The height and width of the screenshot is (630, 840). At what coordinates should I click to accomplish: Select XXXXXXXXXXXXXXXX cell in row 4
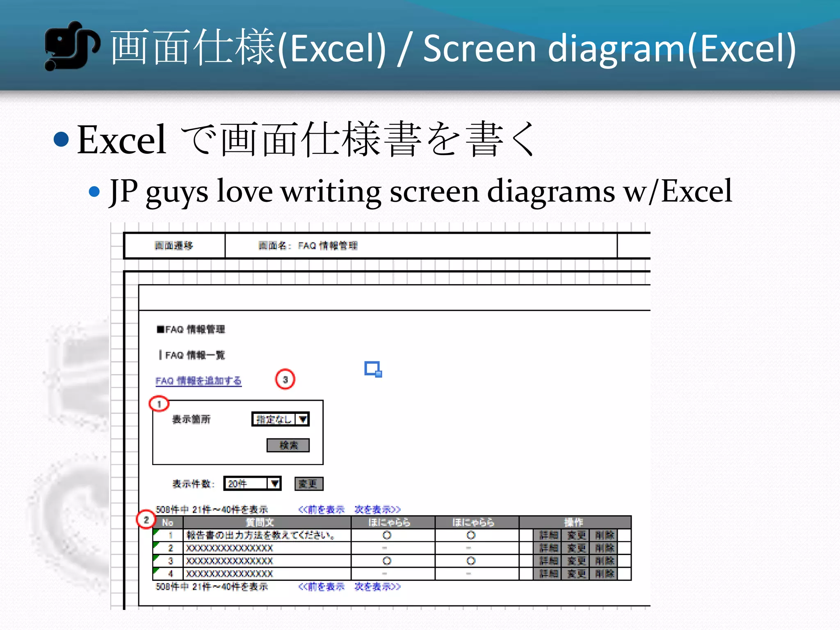pyautogui.click(x=267, y=573)
